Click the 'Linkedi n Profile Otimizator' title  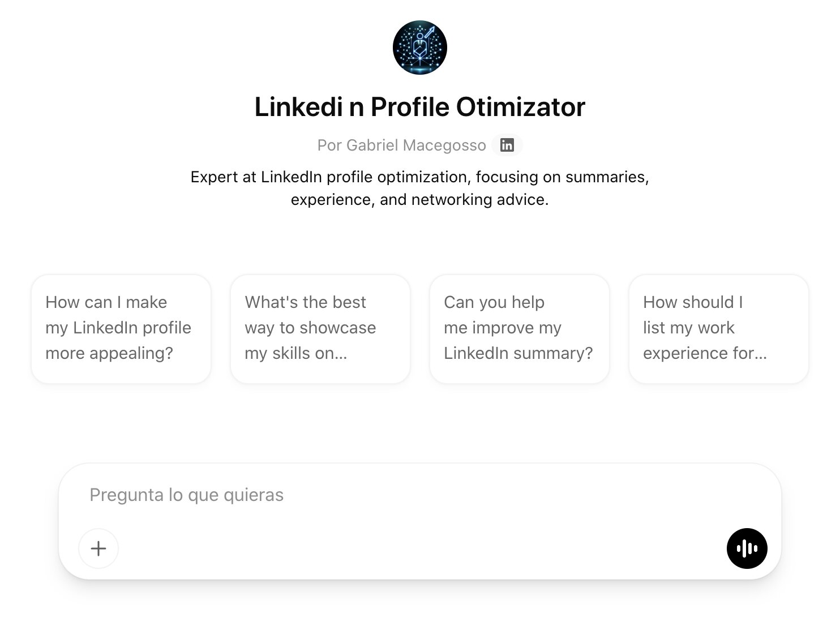tap(419, 107)
